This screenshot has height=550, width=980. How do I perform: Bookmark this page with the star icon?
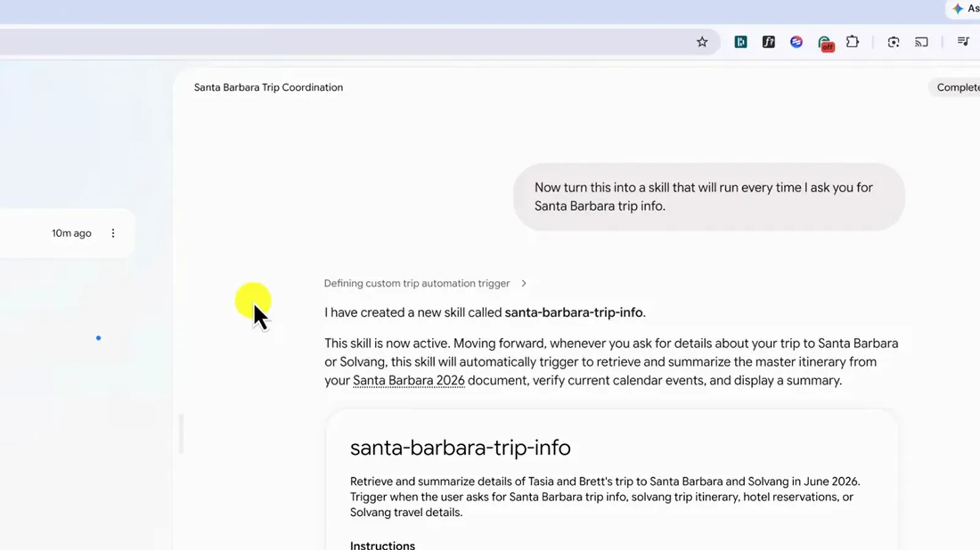coord(702,42)
